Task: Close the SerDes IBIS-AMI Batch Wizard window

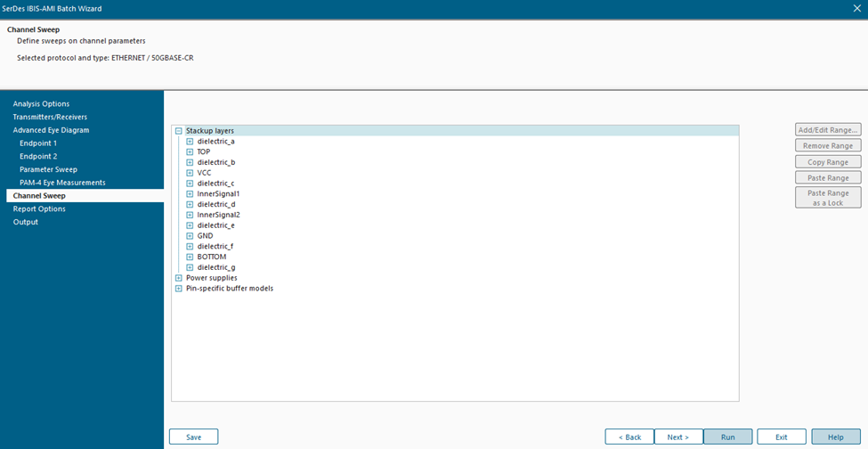Action: [x=857, y=8]
